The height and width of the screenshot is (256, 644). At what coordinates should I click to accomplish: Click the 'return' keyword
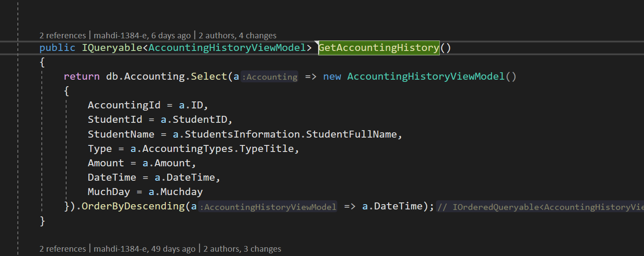click(81, 76)
